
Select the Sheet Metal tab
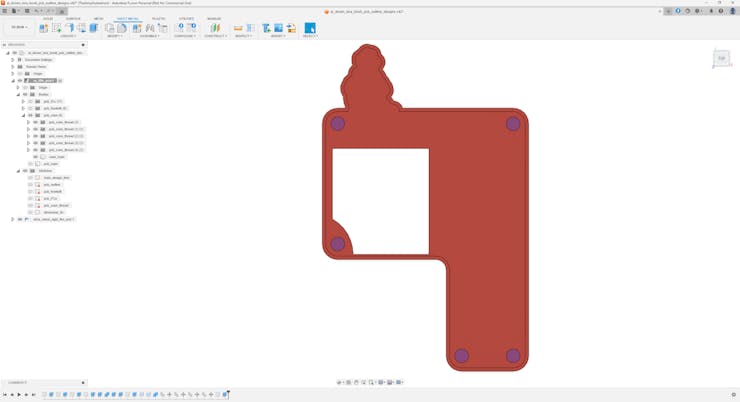coord(128,19)
